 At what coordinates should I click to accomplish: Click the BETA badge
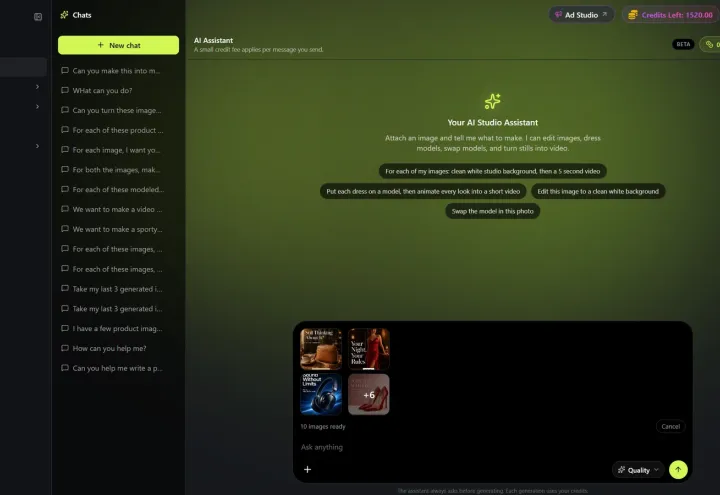(x=683, y=44)
